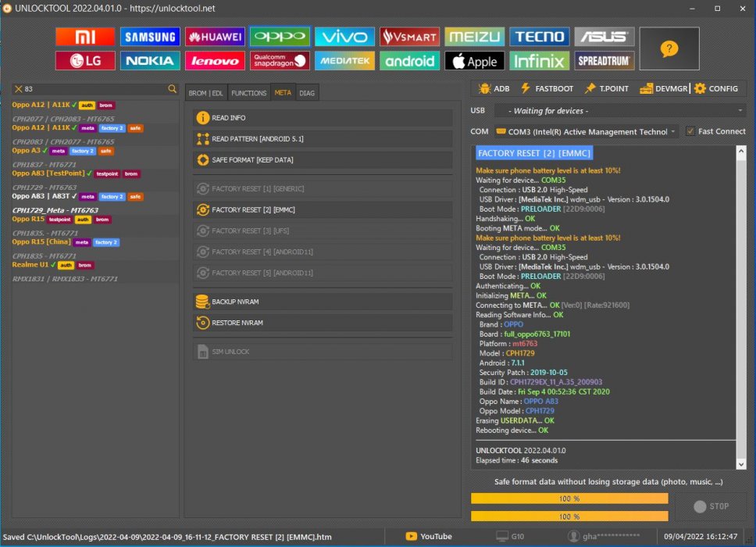Open the Nokia brand section
The width and height of the screenshot is (756, 547).
pos(150,61)
